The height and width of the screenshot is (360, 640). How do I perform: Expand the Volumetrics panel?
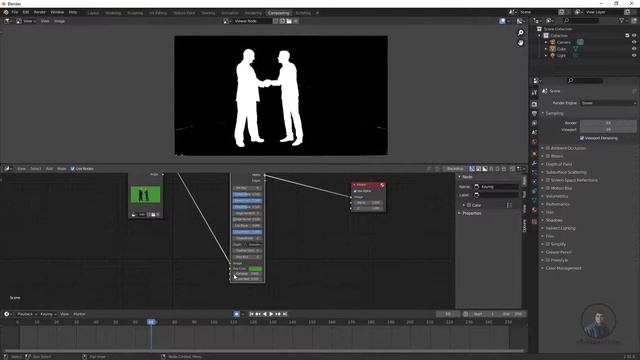click(x=543, y=196)
